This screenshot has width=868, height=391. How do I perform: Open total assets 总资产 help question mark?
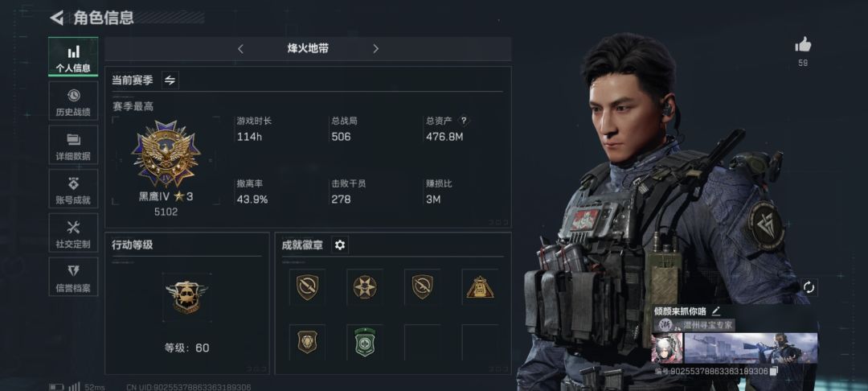464,120
